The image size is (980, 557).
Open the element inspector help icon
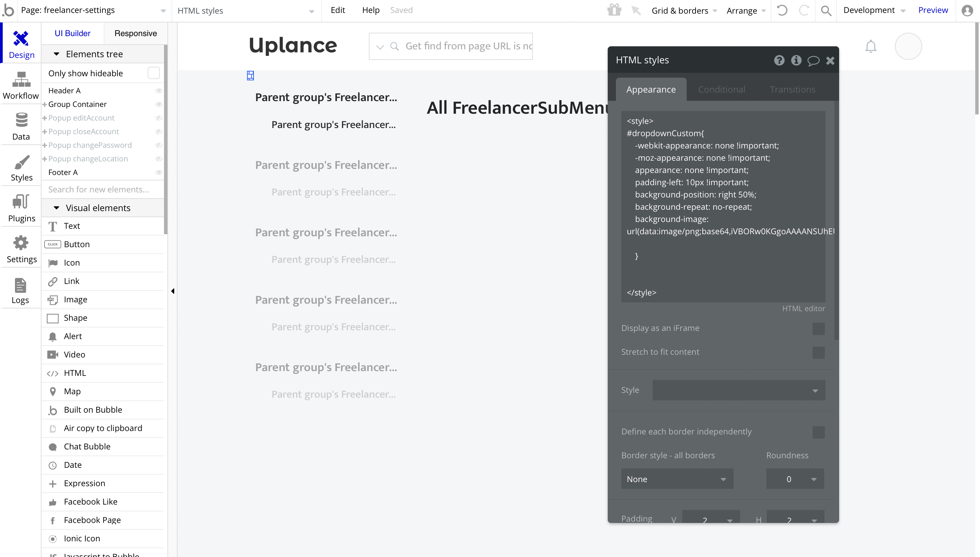point(779,61)
